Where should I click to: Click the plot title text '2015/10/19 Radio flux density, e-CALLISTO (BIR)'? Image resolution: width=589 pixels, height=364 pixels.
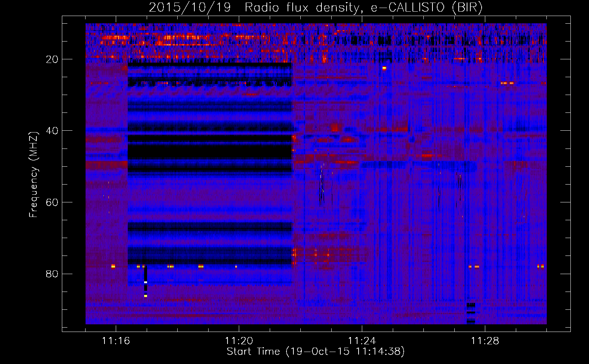(x=316, y=8)
